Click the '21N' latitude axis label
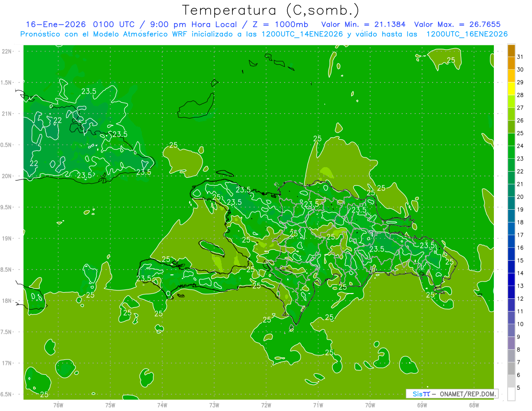 pos(8,114)
